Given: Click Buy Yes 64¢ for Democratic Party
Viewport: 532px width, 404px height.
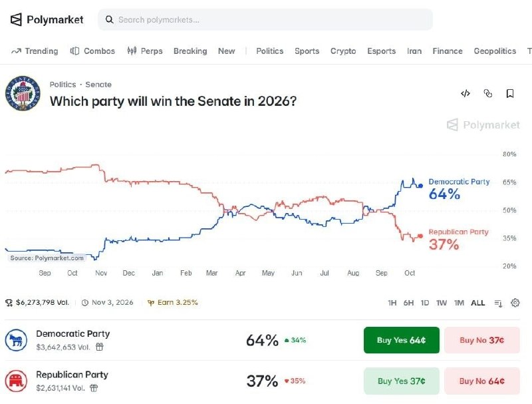Looking at the screenshot, I should tap(402, 340).
